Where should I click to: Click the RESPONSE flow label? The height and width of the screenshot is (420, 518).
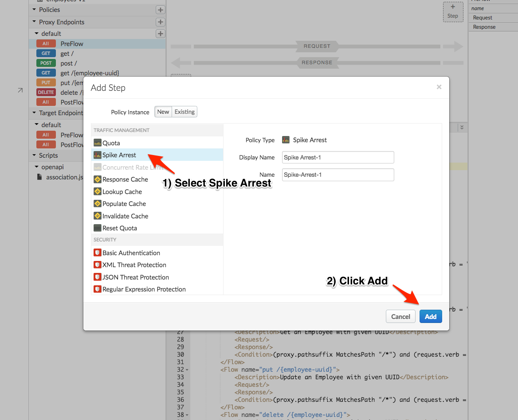pos(317,62)
